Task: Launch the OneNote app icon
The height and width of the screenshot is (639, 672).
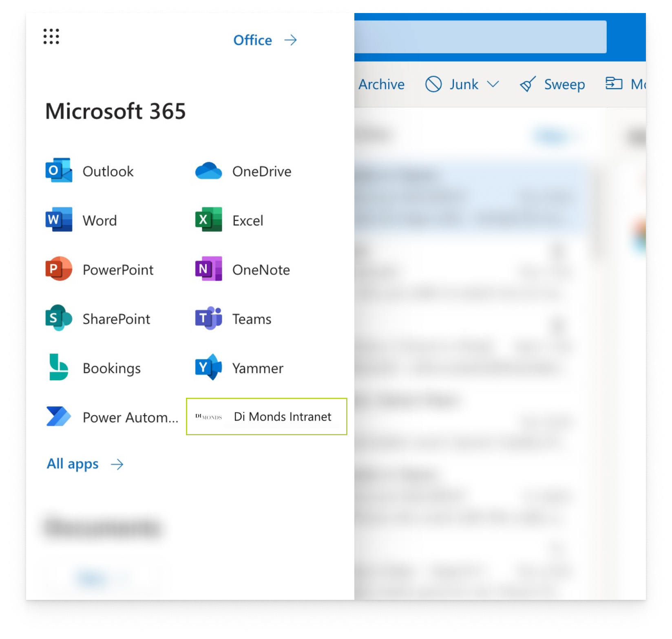Action: (208, 269)
